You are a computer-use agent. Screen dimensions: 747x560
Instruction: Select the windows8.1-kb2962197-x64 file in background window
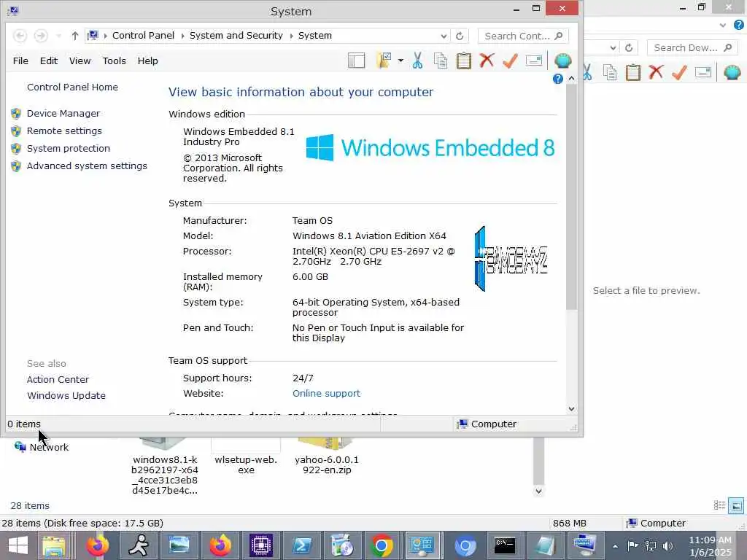pyautogui.click(x=165, y=467)
